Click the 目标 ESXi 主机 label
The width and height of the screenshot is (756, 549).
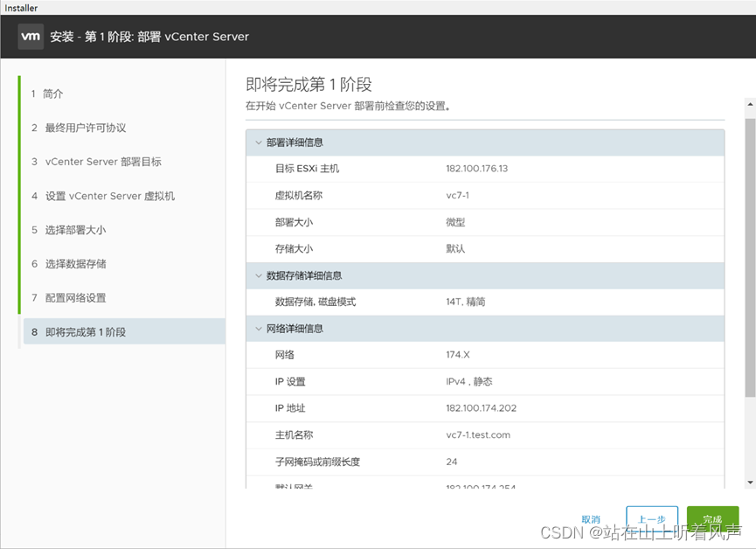[x=307, y=169]
